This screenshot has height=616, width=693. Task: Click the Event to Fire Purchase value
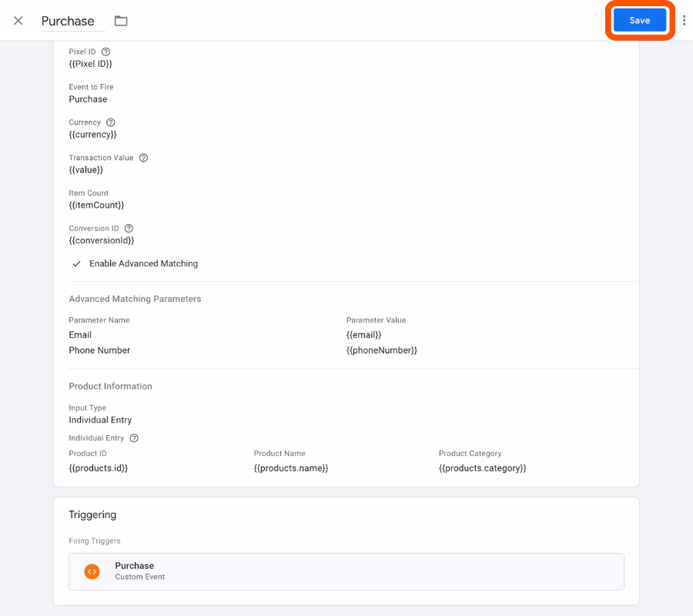point(88,99)
